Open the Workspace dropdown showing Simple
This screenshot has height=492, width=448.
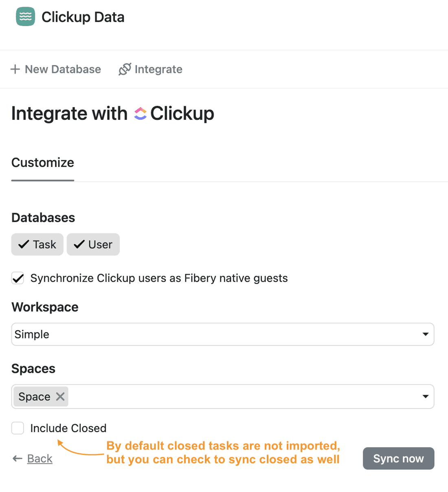pyautogui.click(x=222, y=334)
